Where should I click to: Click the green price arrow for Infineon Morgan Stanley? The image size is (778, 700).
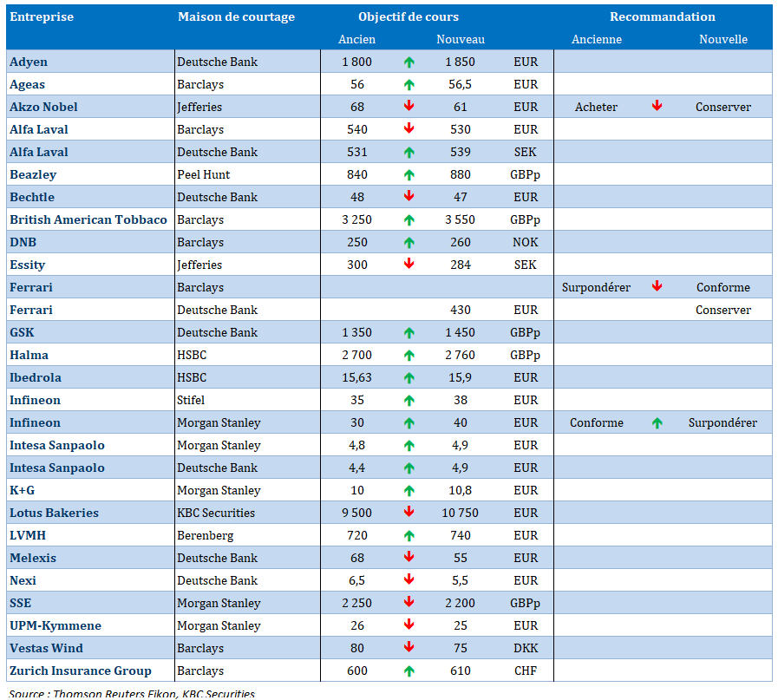point(409,423)
